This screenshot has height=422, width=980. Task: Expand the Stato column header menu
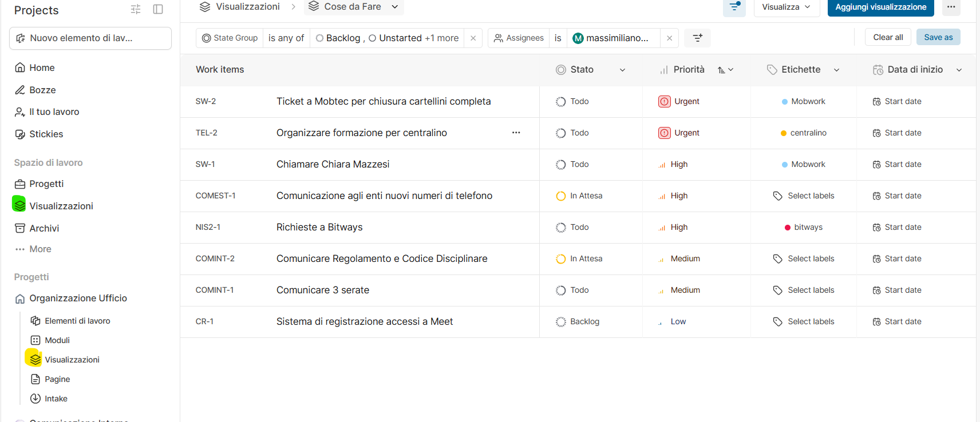coord(622,70)
